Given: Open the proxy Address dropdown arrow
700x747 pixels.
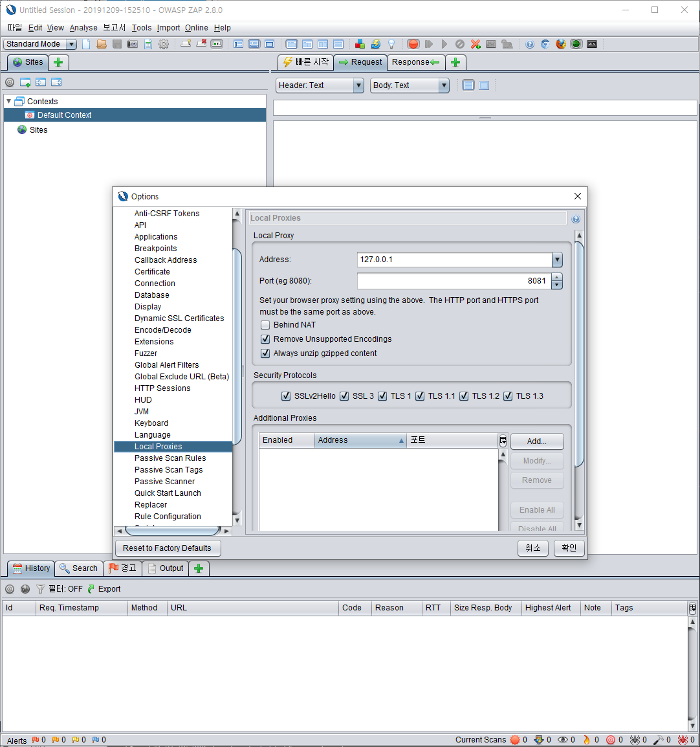Looking at the screenshot, I should [557, 260].
